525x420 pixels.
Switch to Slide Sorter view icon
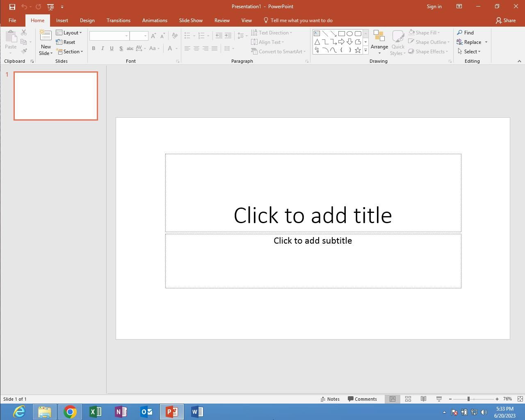tap(408, 399)
